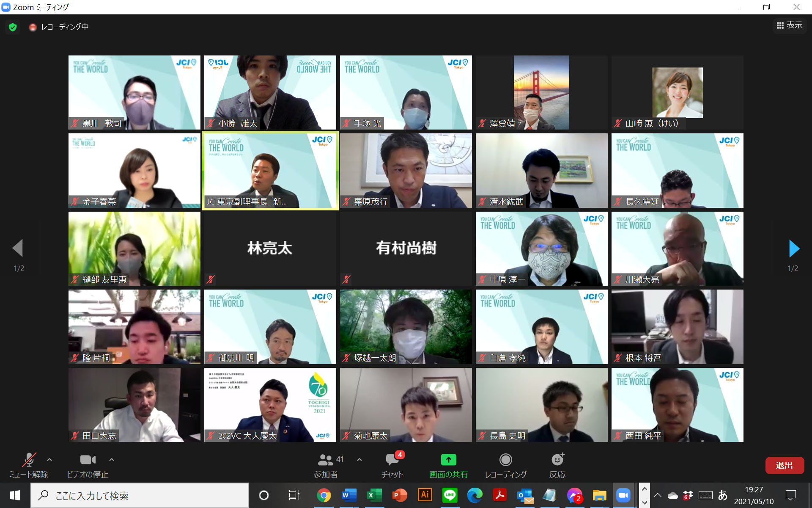Open LINE app from the taskbar
Screen dimensions: 812x508
point(450,495)
